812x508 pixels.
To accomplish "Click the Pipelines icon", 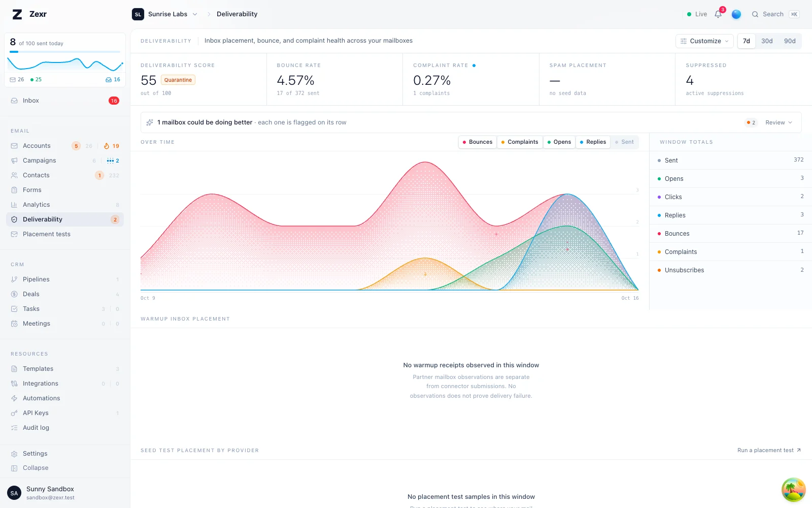I will point(14,279).
